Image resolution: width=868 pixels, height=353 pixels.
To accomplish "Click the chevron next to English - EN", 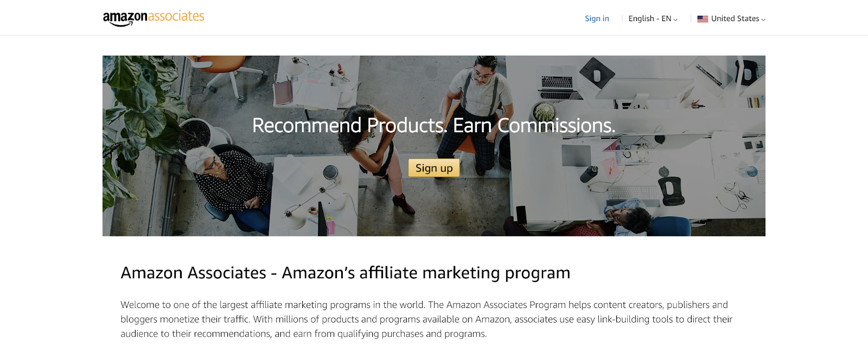I will [675, 20].
